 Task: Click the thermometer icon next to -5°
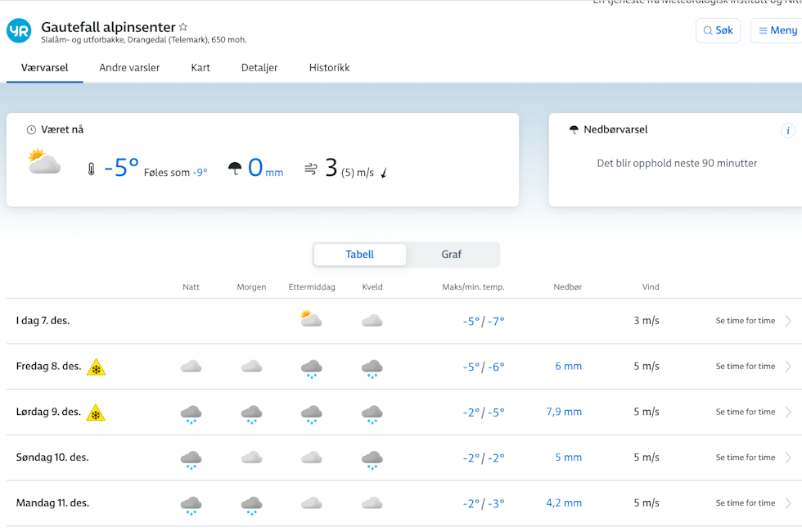point(91,169)
